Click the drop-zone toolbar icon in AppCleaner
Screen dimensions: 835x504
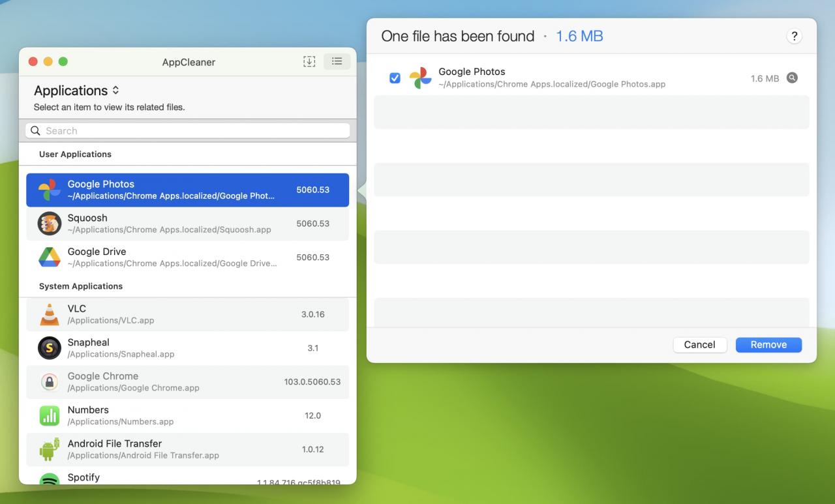click(309, 61)
